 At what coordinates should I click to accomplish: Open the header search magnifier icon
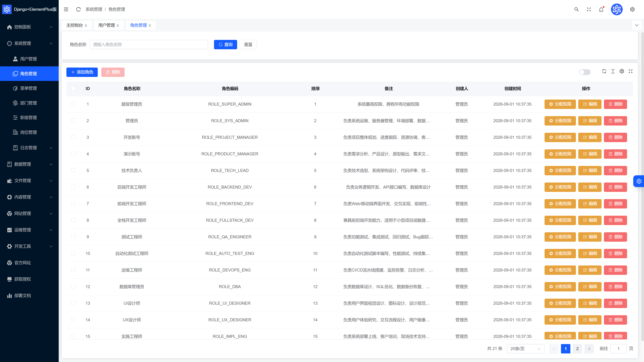pos(576,9)
